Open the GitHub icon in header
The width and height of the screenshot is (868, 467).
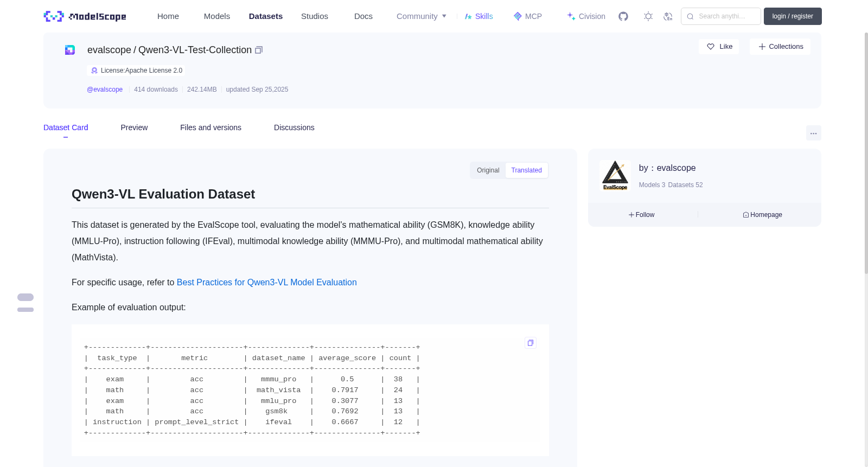[x=623, y=16]
